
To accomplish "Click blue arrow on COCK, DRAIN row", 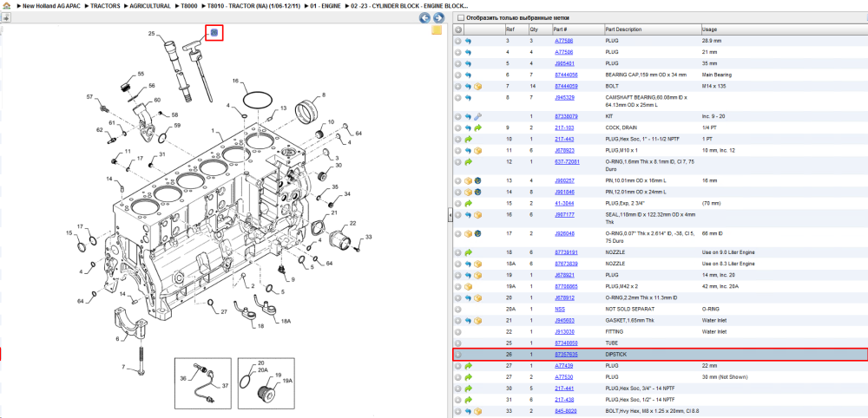I will pyautogui.click(x=468, y=127).
